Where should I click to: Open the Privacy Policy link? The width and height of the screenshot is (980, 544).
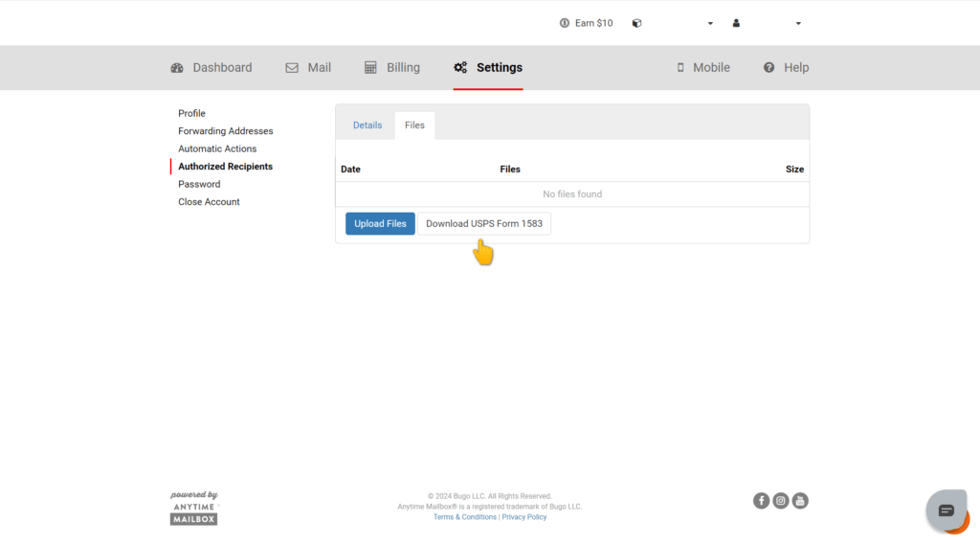coord(523,517)
